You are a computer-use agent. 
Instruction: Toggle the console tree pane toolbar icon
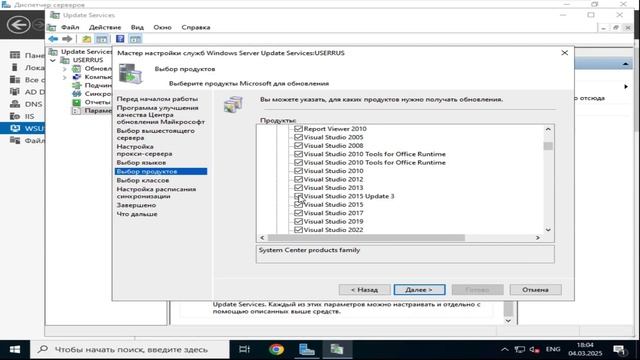[x=102, y=39]
